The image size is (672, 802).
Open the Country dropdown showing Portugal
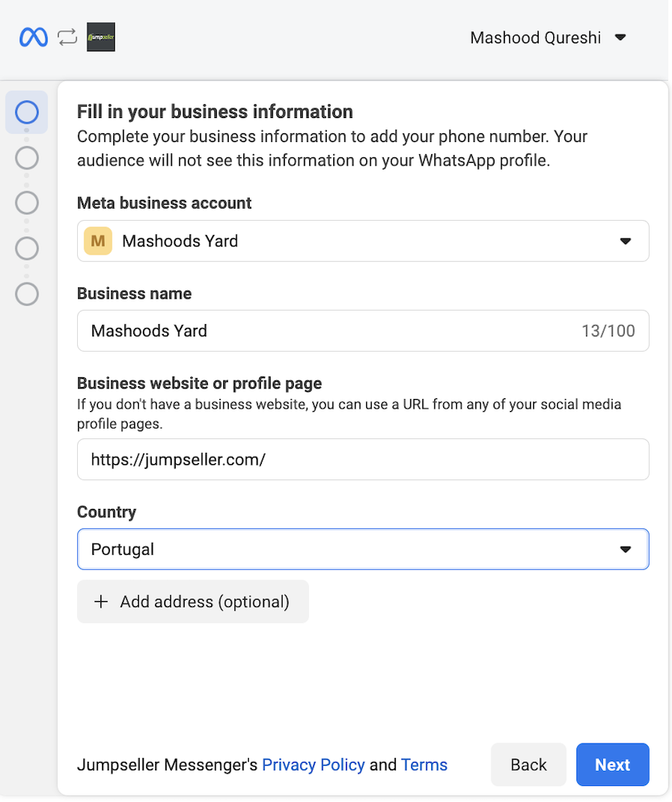click(x=363, y=549)
